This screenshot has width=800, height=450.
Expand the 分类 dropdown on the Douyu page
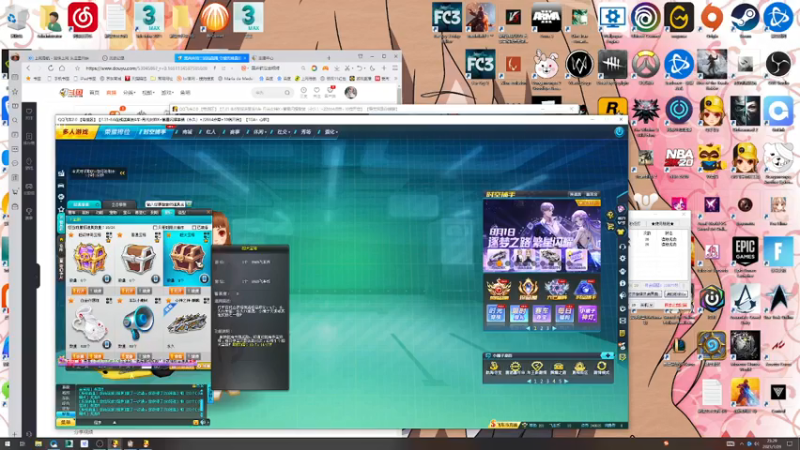click(129, 93)
